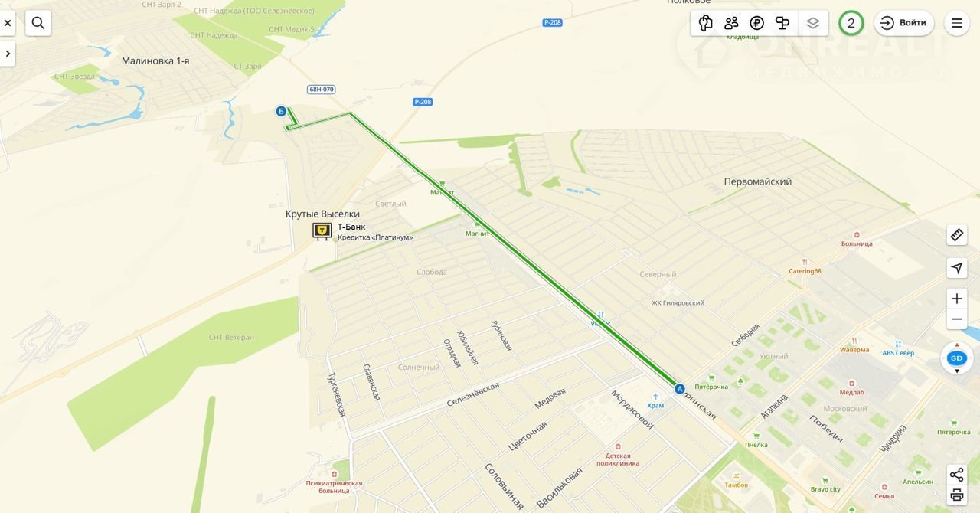This screenshot has width=980, height=513.
Task: Click the share map icon
Action: (x=957, y=475)
